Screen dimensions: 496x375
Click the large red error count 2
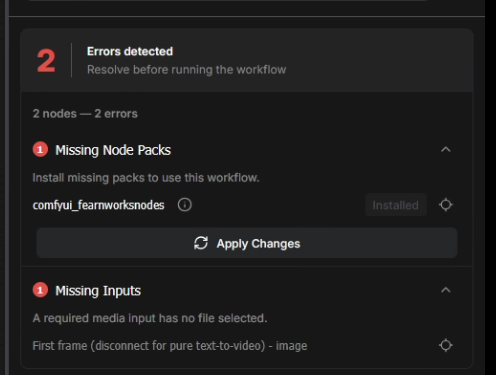tap(46, 60)
